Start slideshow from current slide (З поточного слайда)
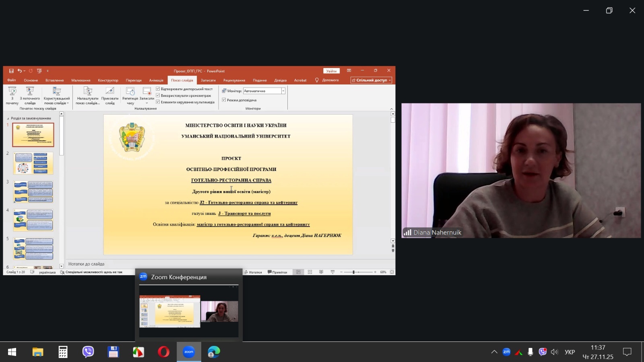Screen dimensions: 644x362 tap(30, 95)
